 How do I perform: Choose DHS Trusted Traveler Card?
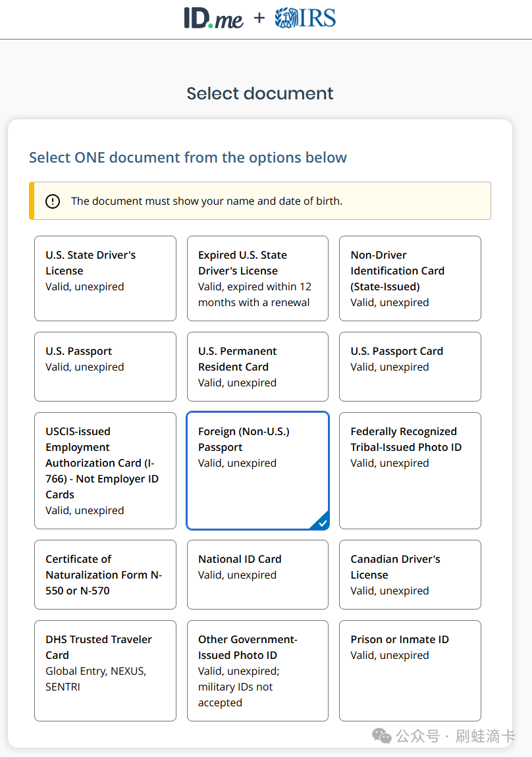(105, 671)
